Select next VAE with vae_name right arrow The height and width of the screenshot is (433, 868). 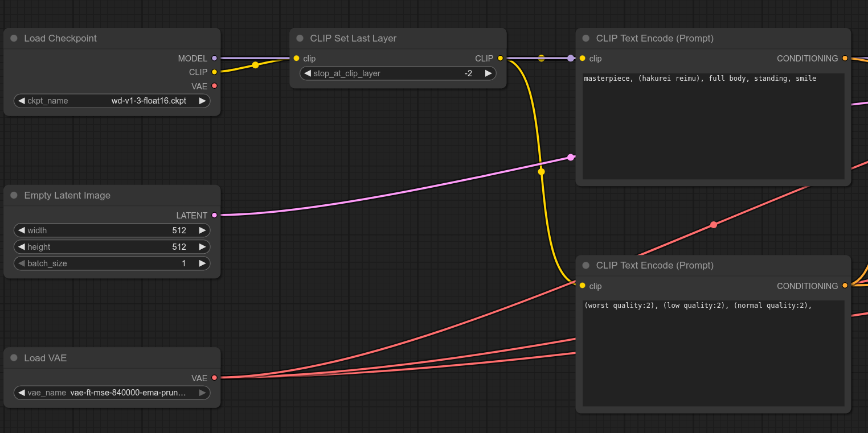202,393
